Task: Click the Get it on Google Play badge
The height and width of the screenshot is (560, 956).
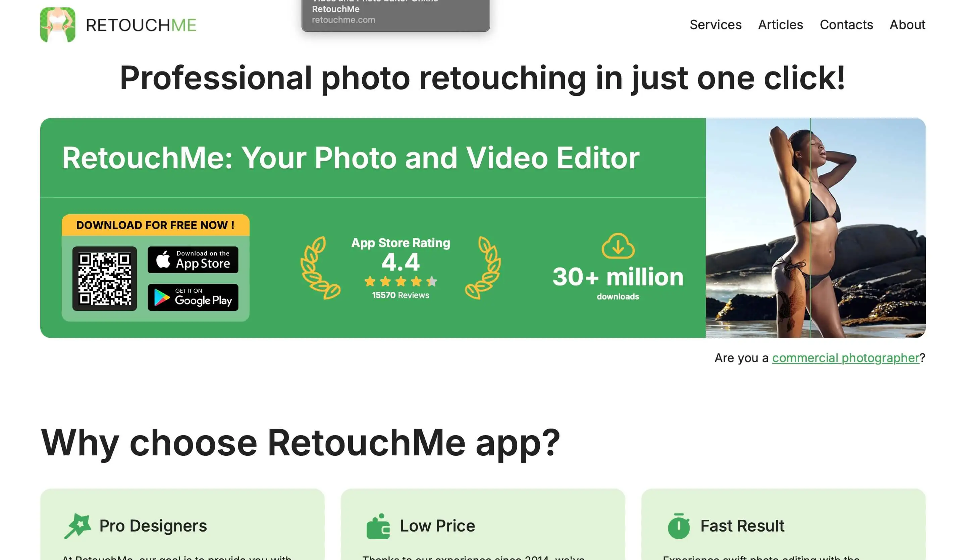Action: 193,297
